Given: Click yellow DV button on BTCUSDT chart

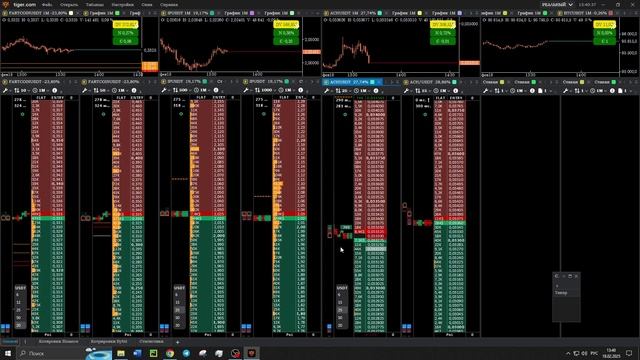Looking at the screenshot, I should 604,24.
